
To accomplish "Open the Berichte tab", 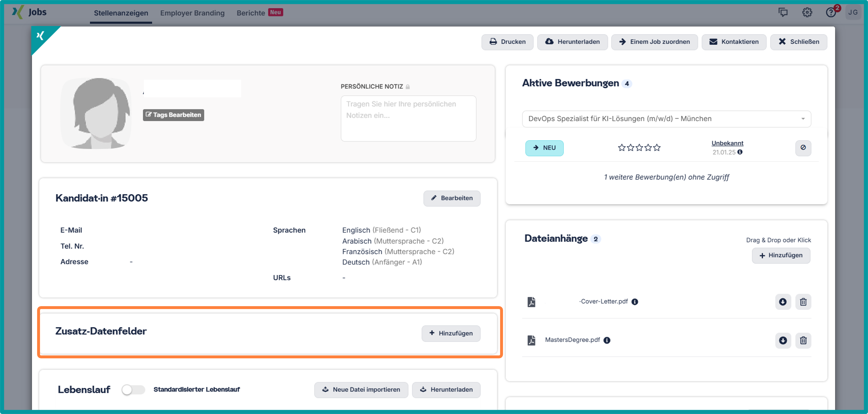I will click(251, 13).
